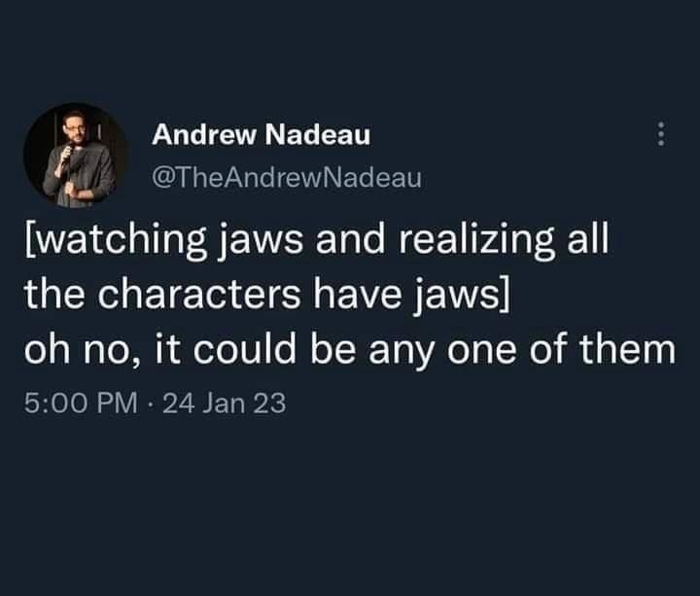Open the @TheAndrewNadeau handle link
The height and width of the screenshot is (596, 700).
click(287, 178)
